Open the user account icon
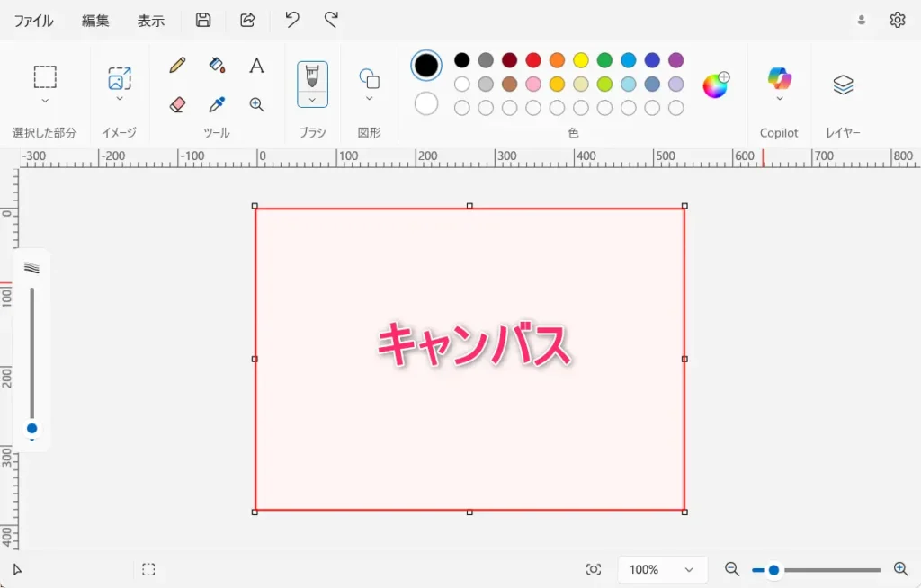The width and height of the screenshot is (921, 588). click(861, 20)
